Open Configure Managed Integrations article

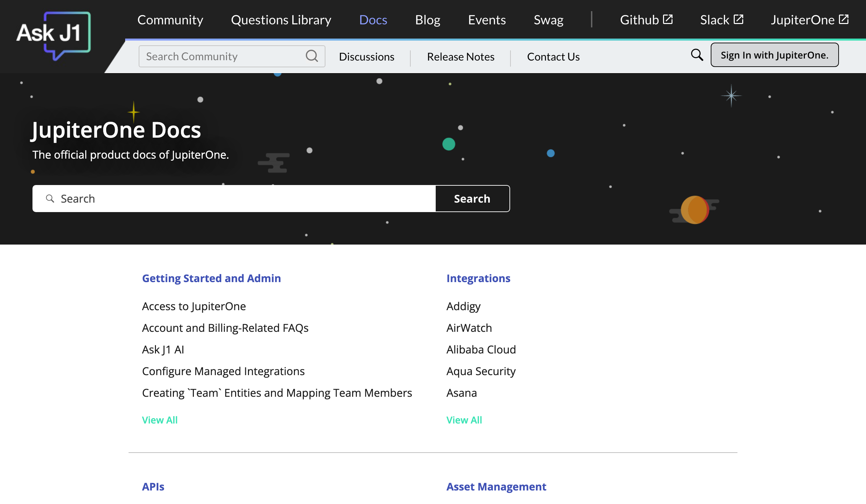[223, 371]
